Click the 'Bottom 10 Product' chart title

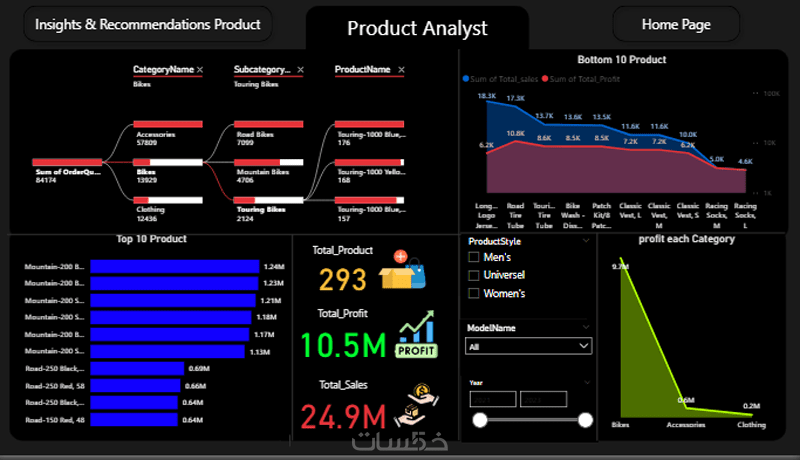click(x=621, y=60)
